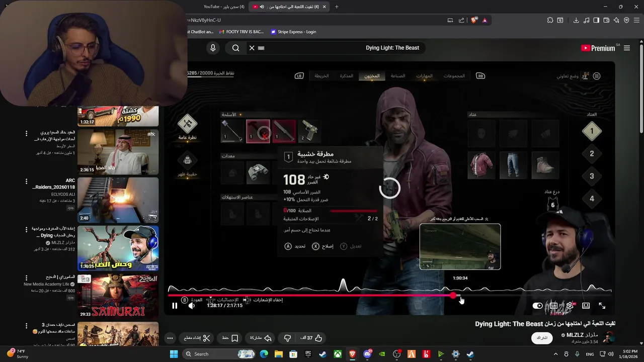The image size is (644, 362).
Task: Open File Explorer from the taskbar
Action: (x=279, y=354)
